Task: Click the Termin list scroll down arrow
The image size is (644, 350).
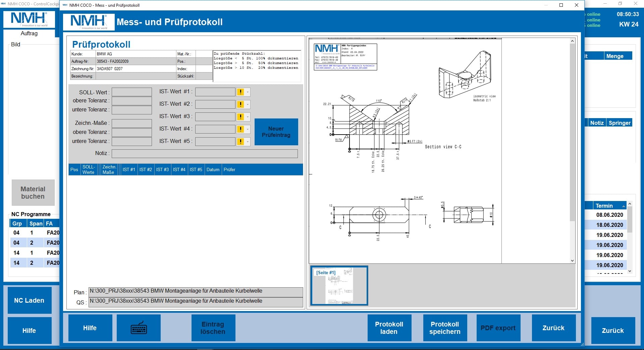Action: (x=630, y=271)
